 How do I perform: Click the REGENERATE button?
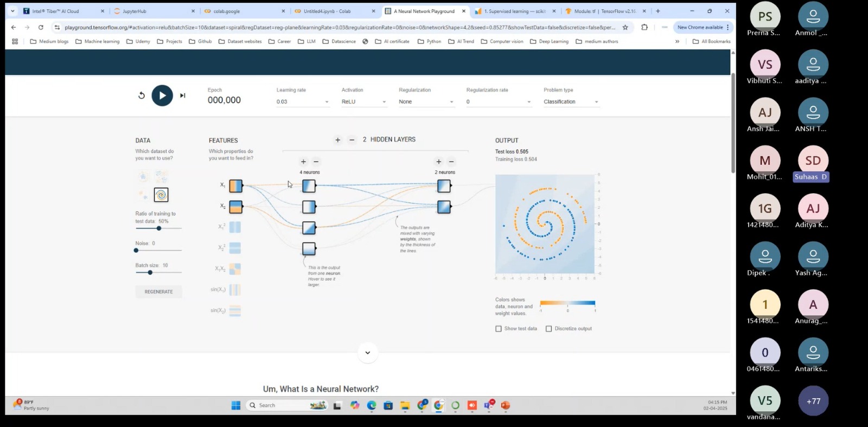click(158, 292)
